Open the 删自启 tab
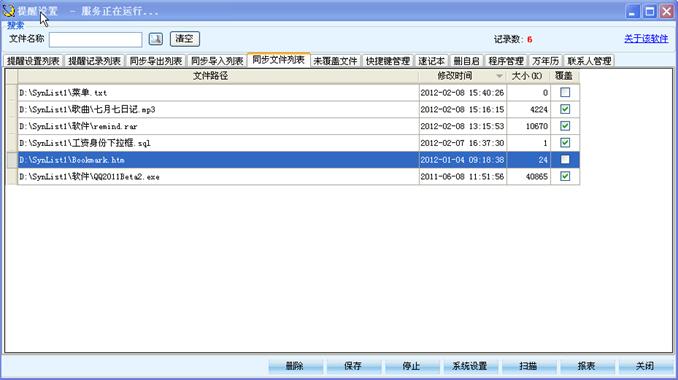678x380 pixels. coord(467,61)
